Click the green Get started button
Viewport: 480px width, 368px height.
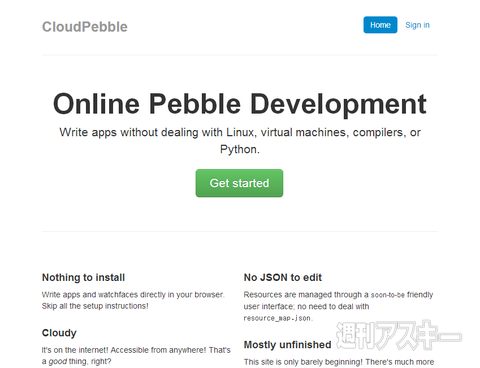239,183
